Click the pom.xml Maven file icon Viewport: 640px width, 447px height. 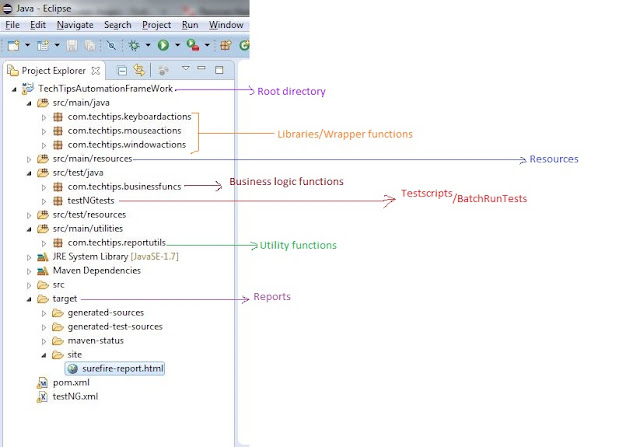pyautogui.click(x=42, y=383)
